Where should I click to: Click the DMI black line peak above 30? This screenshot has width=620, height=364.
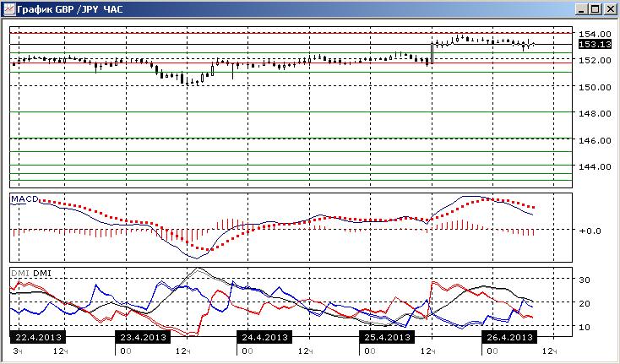coord(199,269)
